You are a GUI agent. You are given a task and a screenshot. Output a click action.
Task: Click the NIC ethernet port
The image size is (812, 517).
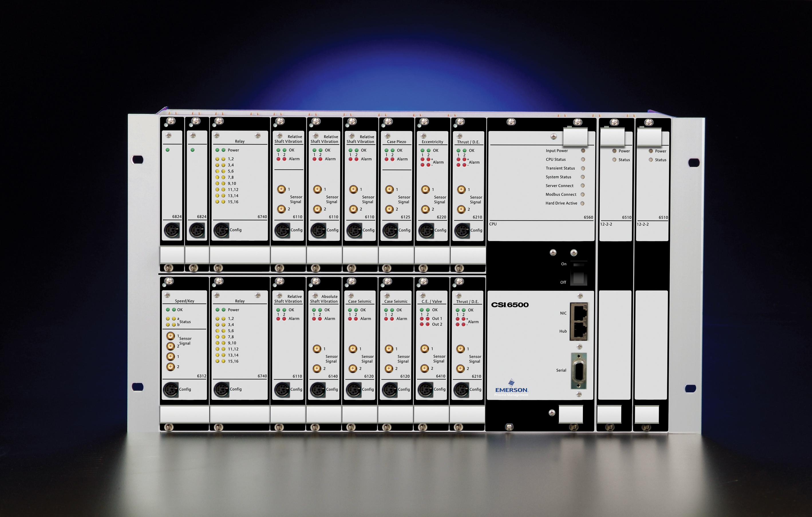pyautogui.click(x=579, y=312)
